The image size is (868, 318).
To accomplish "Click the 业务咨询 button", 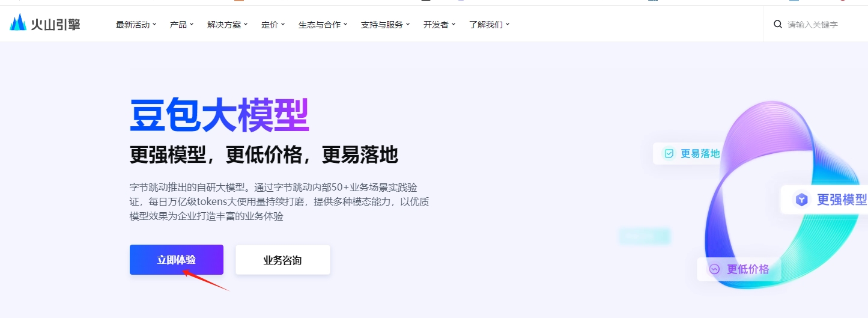I will [283, 260].
